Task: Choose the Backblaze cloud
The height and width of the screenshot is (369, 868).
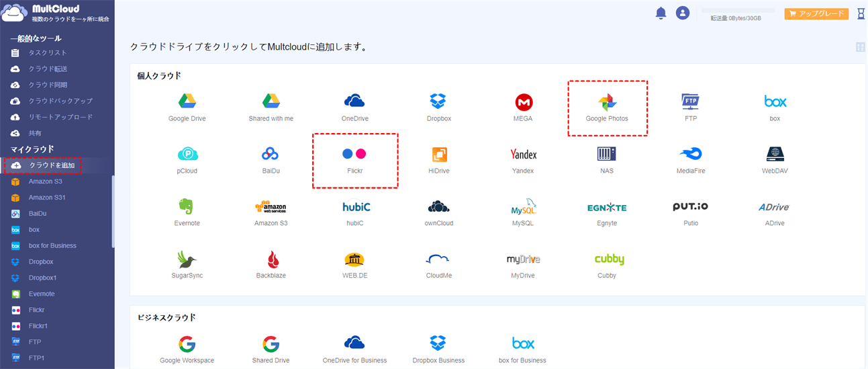Action: click(x=271, y=265)
